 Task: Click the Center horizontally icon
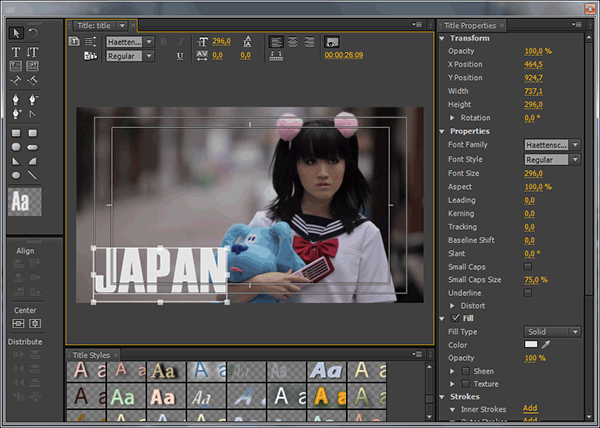(35, 324)
